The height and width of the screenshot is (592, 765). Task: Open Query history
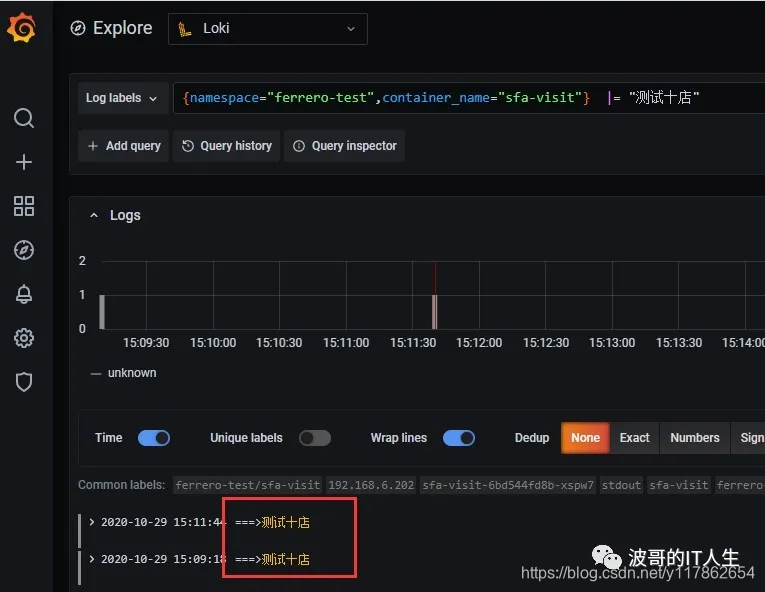pos(226,146)
